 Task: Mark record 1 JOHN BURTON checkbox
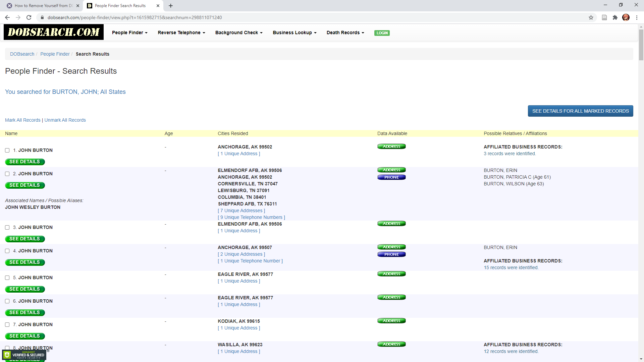click(x=7, y=150)
